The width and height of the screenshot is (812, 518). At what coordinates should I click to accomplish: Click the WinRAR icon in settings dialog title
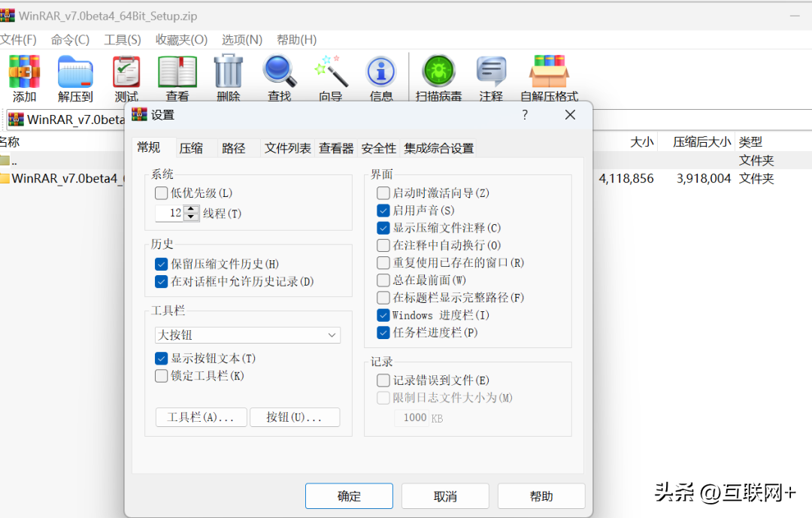[139, 114]
